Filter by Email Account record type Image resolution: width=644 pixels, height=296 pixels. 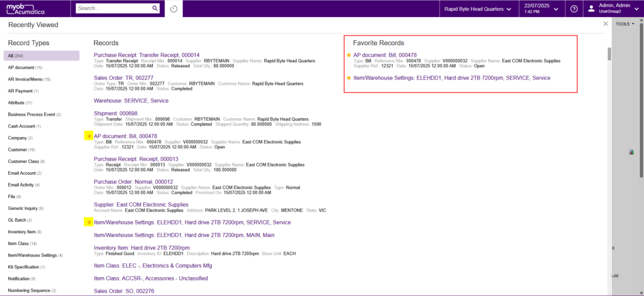click(25, 173)
